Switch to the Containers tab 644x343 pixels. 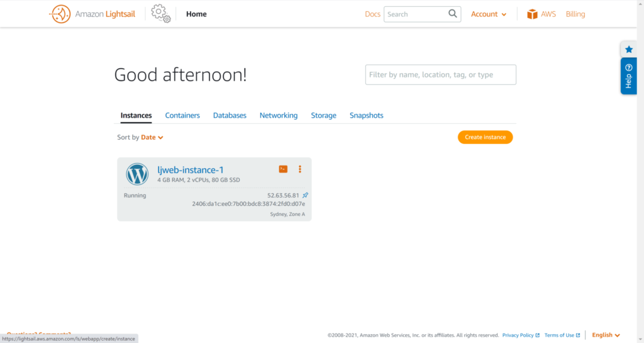(x=182, y=115)
